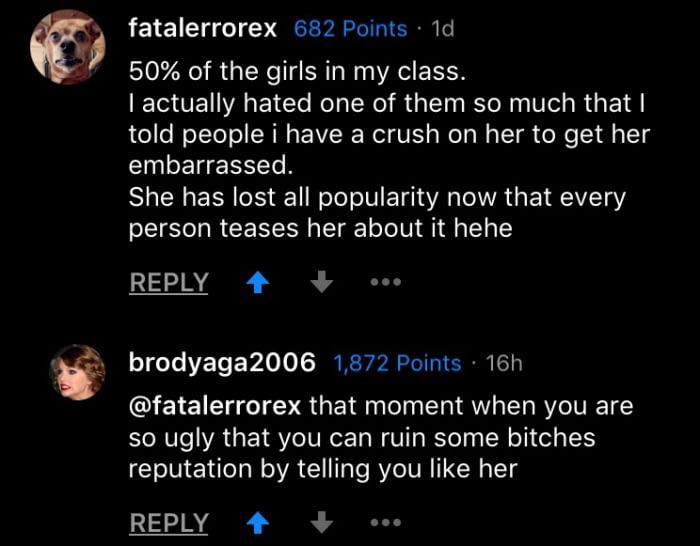Downvote the brodyaga2006 reply
Screen dimensions: 700x546
(321, 522)
